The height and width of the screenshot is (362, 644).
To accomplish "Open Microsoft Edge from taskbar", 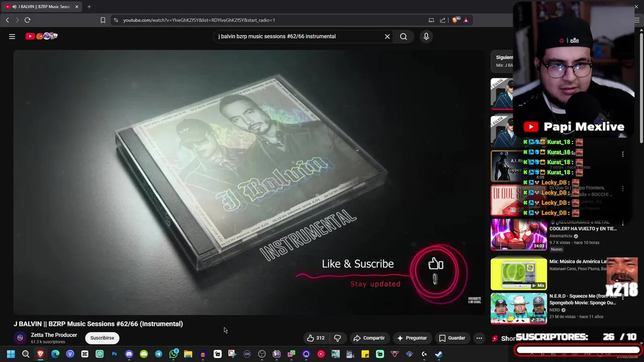I will coord(55,354).
